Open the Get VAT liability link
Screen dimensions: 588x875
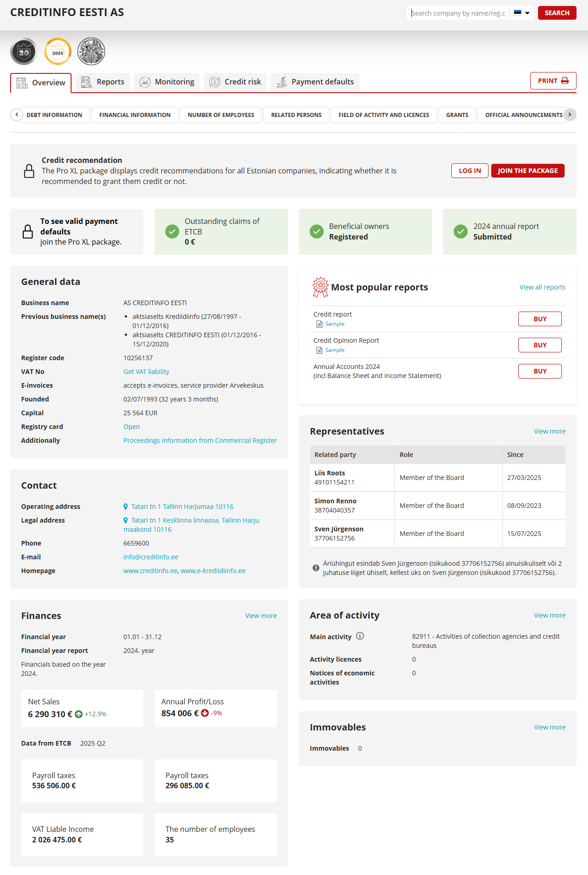pos(146,372)
